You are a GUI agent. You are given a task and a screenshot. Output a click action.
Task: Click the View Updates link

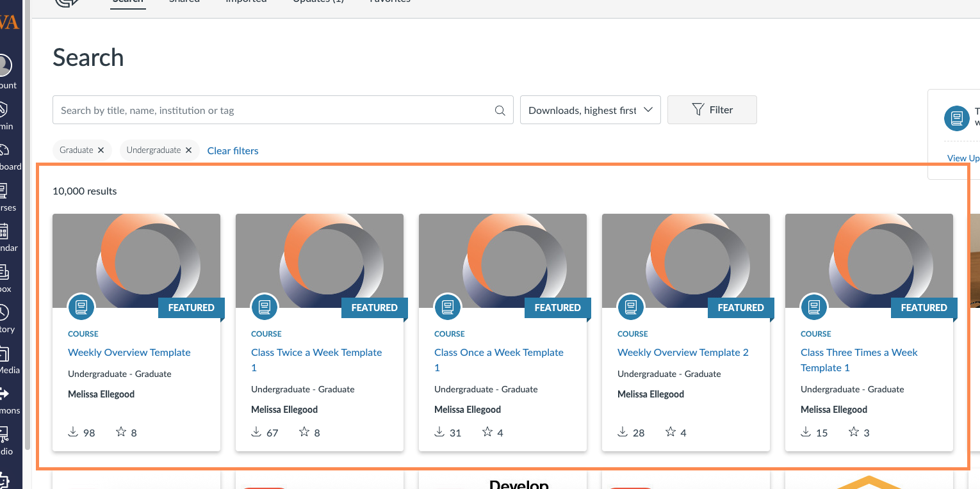(963, 158)
